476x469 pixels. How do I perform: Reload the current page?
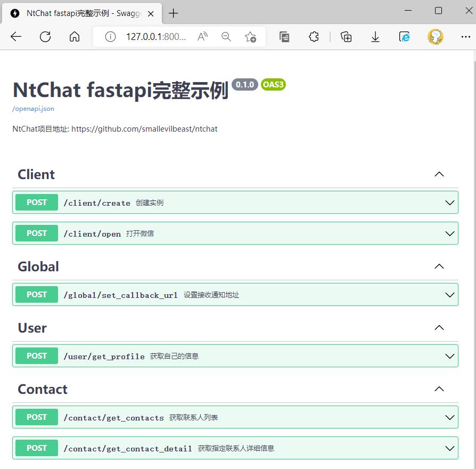pos(45,37)
